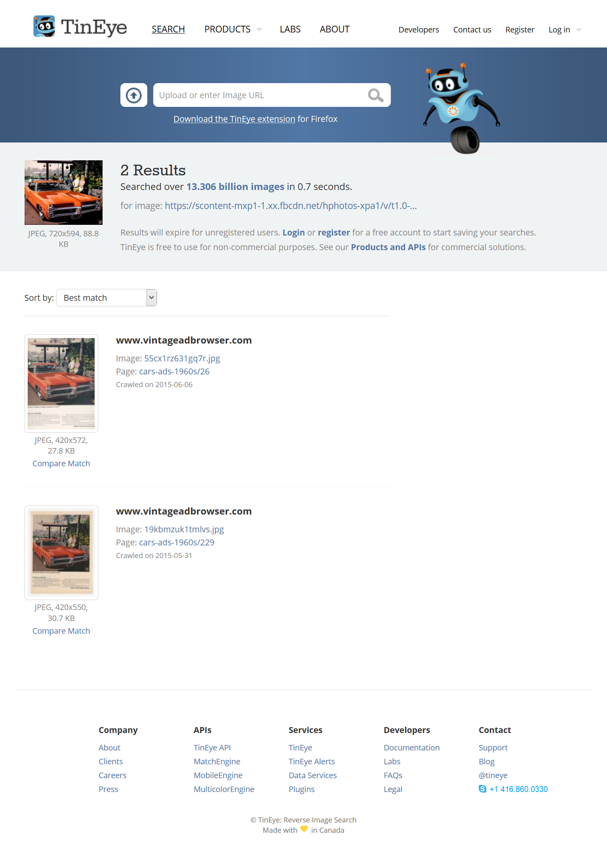Open footer Blog link
Viewport: 607px width, 868px height.
487,762
